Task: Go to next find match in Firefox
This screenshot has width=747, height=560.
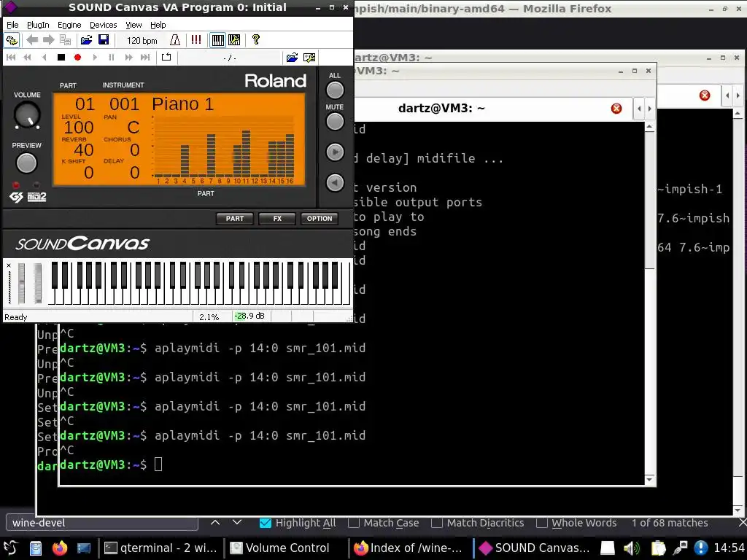Action: click(237, 522)
